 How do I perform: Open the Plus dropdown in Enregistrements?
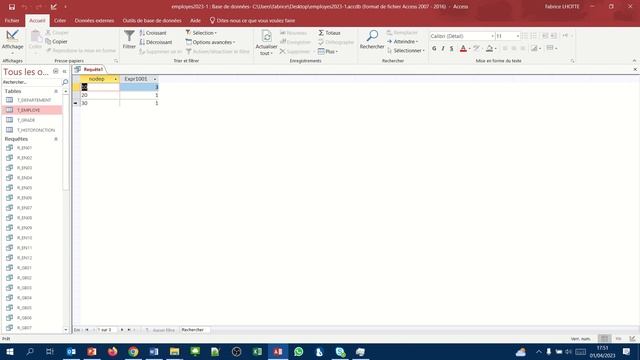328,51
